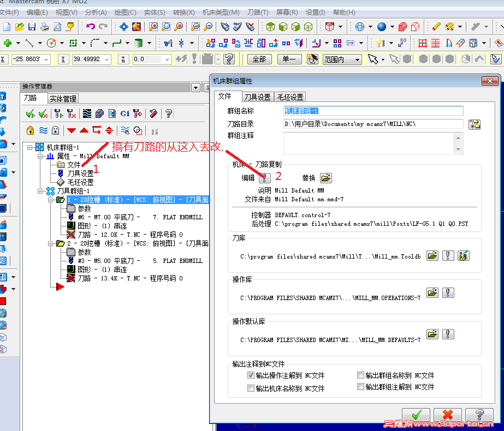
Task: Open defaults library folder in 操作默认库 section
Action: coord(432,334)
